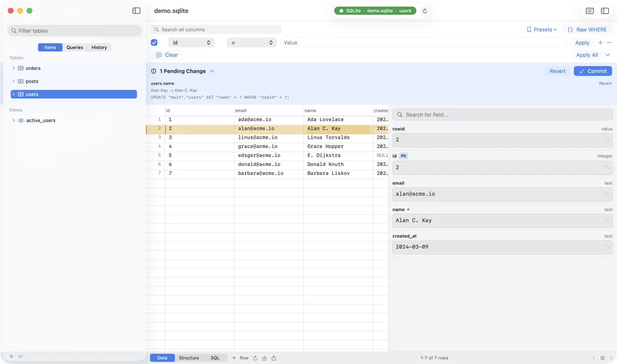
Task: Select the barbara@acme.io email cell
Action: pyautogui.click(x=269, y=173)
